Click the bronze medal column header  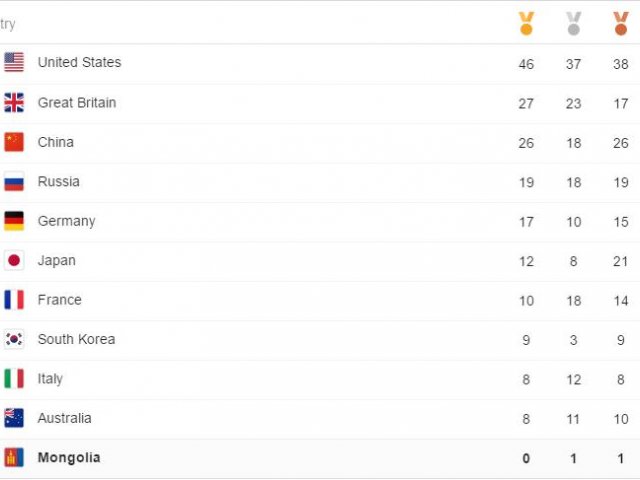[621, 23]
